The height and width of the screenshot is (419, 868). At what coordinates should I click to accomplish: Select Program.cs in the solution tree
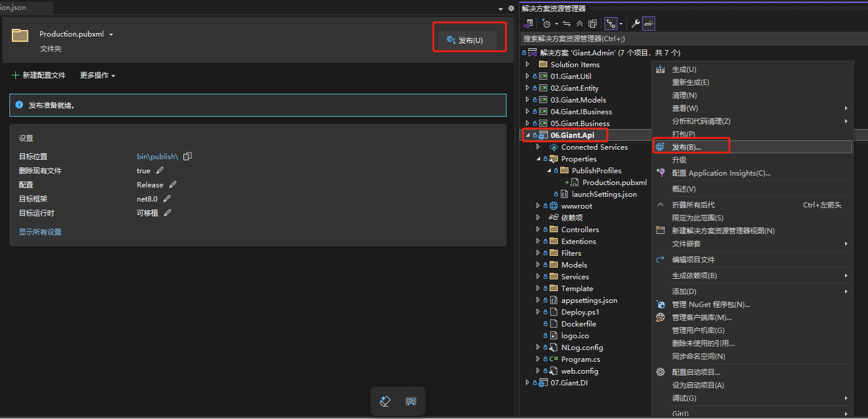(x=580, y=359)
